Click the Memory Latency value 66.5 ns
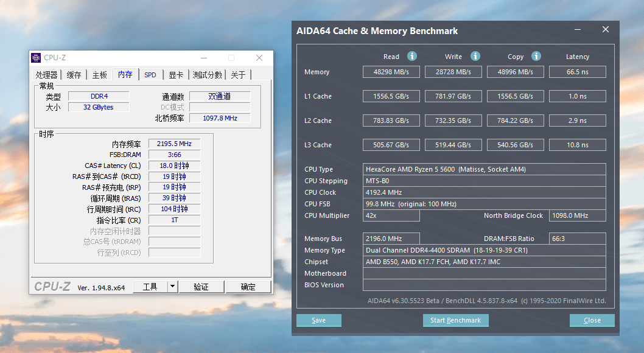 (578, 72)
